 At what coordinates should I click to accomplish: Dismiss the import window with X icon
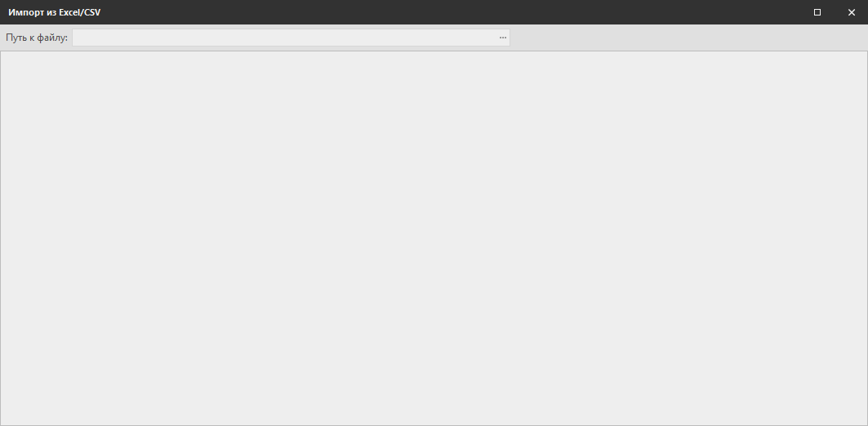pos(852,12)
